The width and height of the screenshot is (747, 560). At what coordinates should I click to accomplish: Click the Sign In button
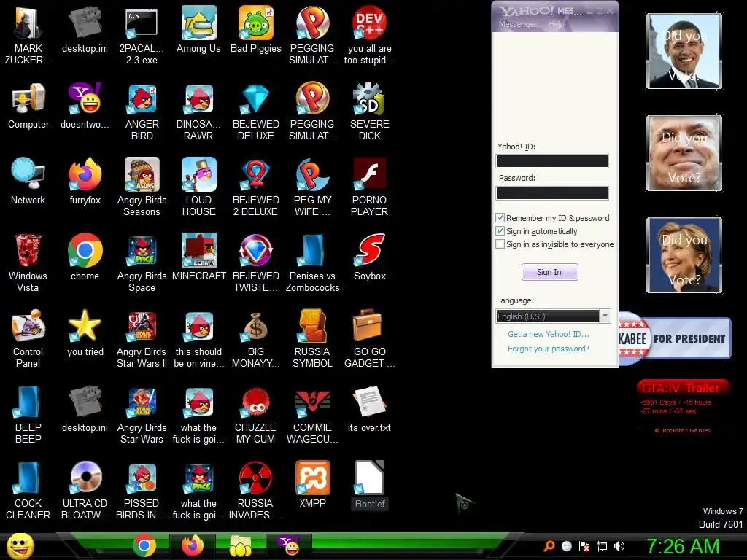[550, 272]
